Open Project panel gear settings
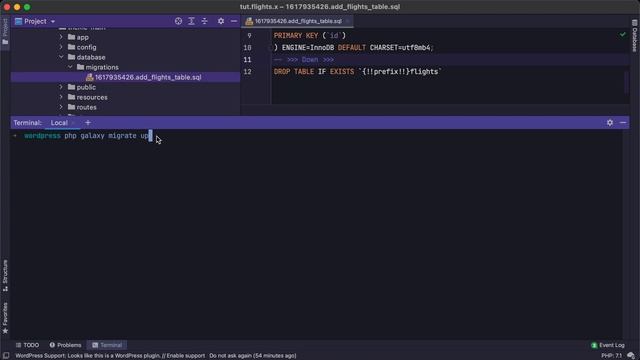The width and height of the screenshot is (640, 360). (x=221, y=21)
